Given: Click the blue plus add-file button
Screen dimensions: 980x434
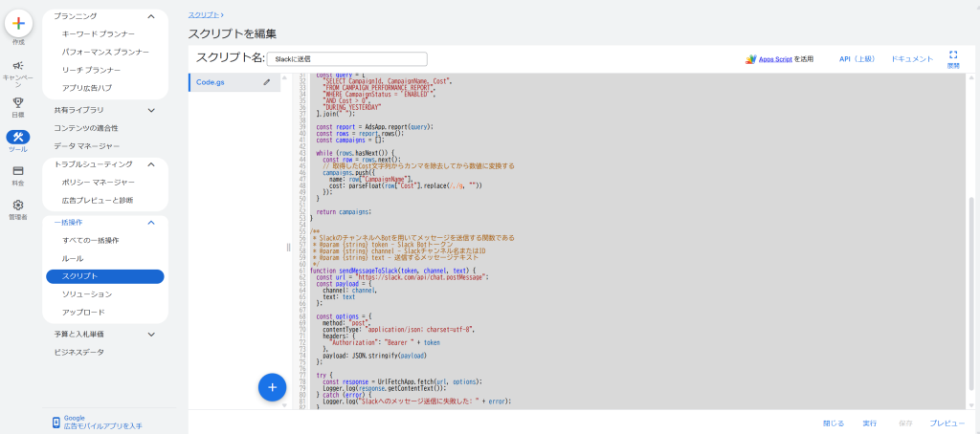Looking at the screenshot, I should tap(272, 387).
